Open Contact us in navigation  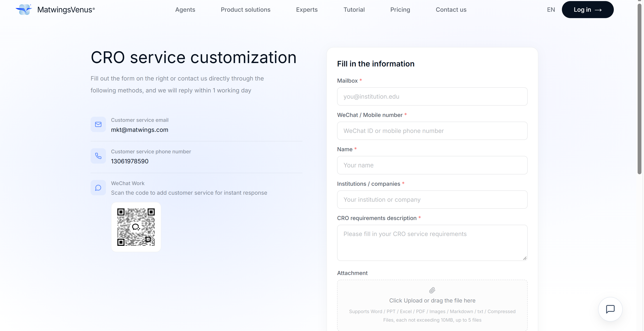451,10
